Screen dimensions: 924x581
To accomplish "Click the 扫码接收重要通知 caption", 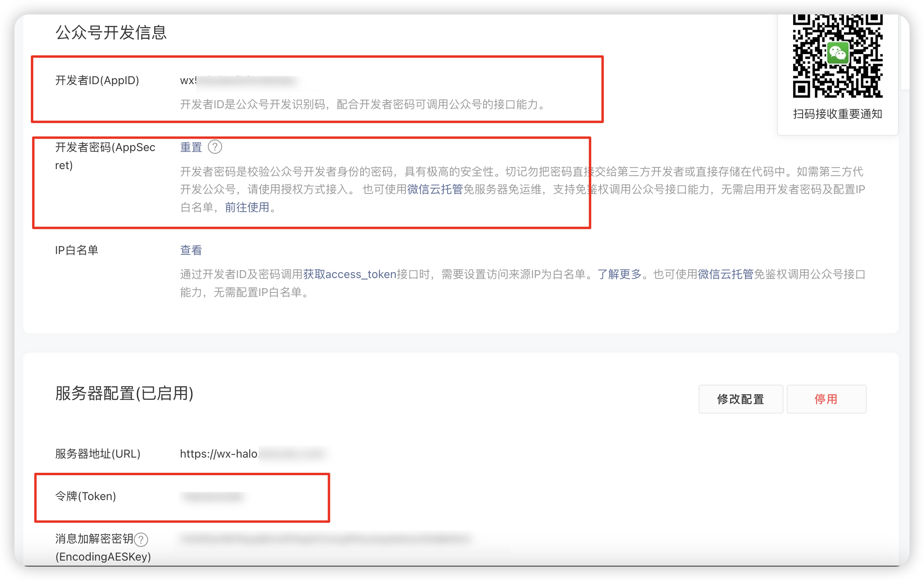I will (x=838, y=114).
